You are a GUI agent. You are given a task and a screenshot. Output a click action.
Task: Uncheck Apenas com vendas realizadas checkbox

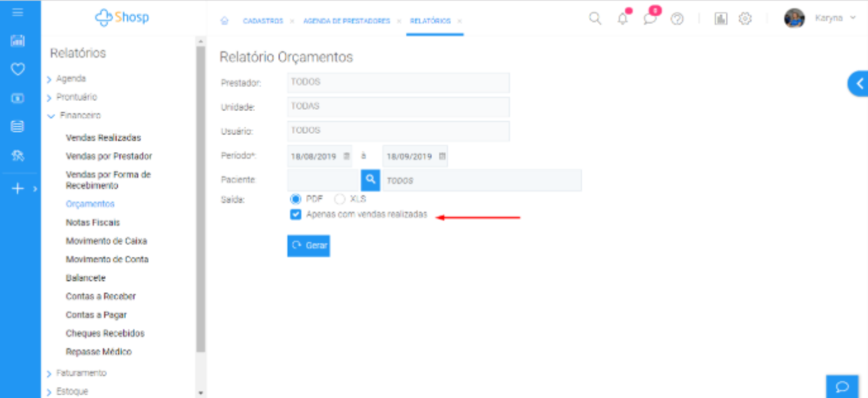[x=295, y=215]
